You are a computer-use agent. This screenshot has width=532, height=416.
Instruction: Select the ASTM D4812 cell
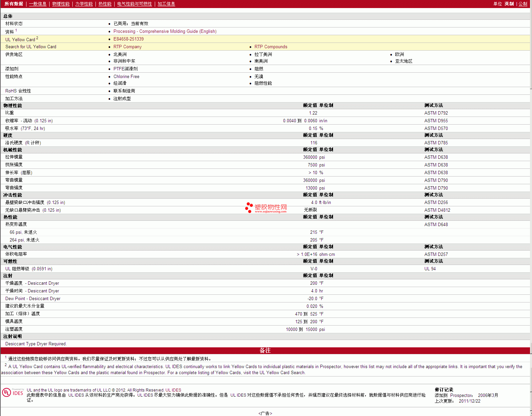coord(437,210)
